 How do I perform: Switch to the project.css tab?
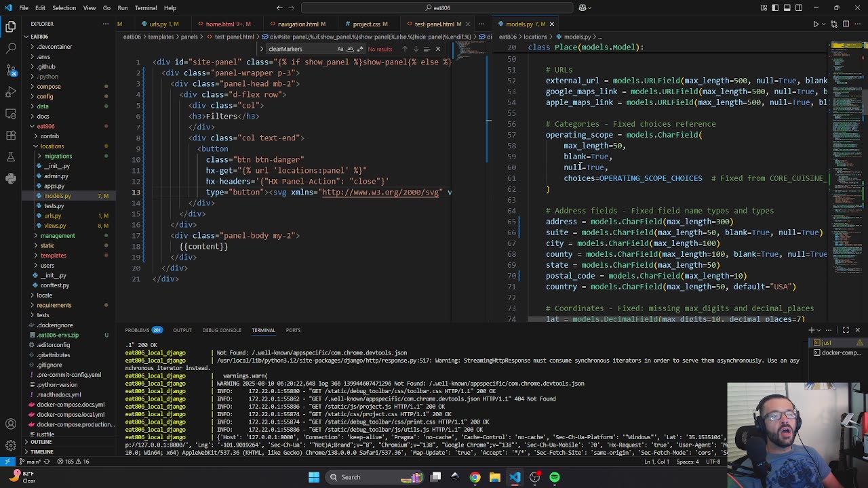(x=366, y=24)
